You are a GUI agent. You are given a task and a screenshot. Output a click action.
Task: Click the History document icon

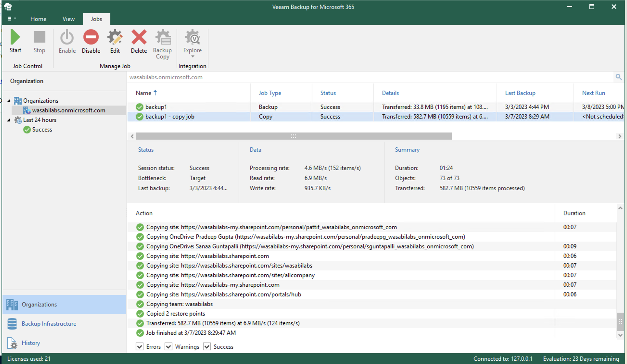(12, 343)
